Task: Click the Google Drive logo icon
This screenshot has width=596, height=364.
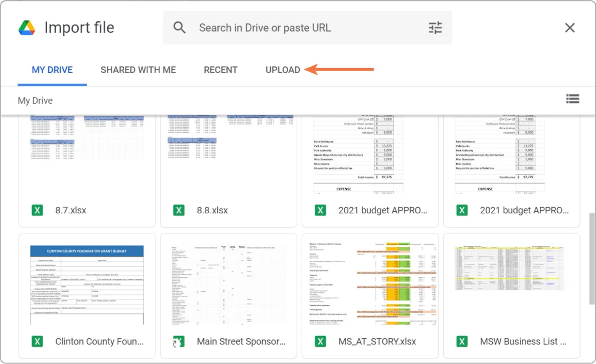Action: pos(27,27)
